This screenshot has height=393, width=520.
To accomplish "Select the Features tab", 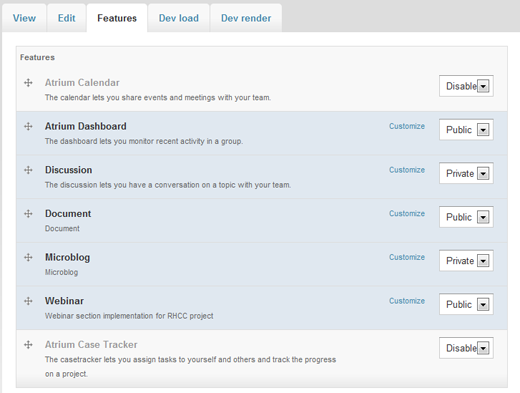I will (117, 18).
